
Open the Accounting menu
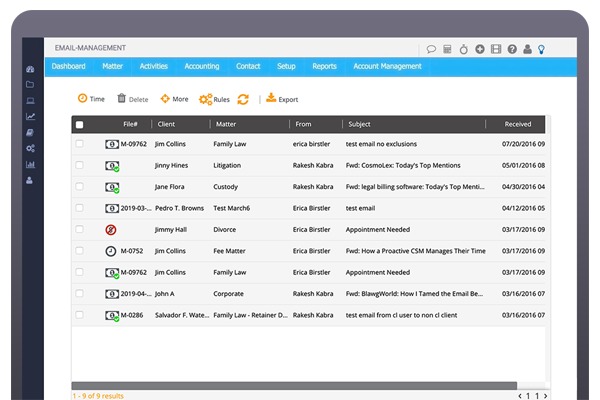[202, 66]
